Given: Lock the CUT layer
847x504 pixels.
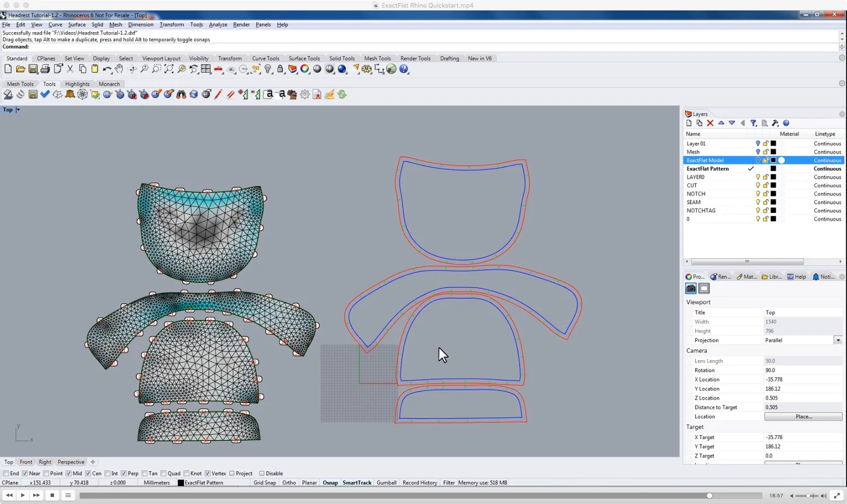Looking at the screenshot, I should click(x=766, y=185).
